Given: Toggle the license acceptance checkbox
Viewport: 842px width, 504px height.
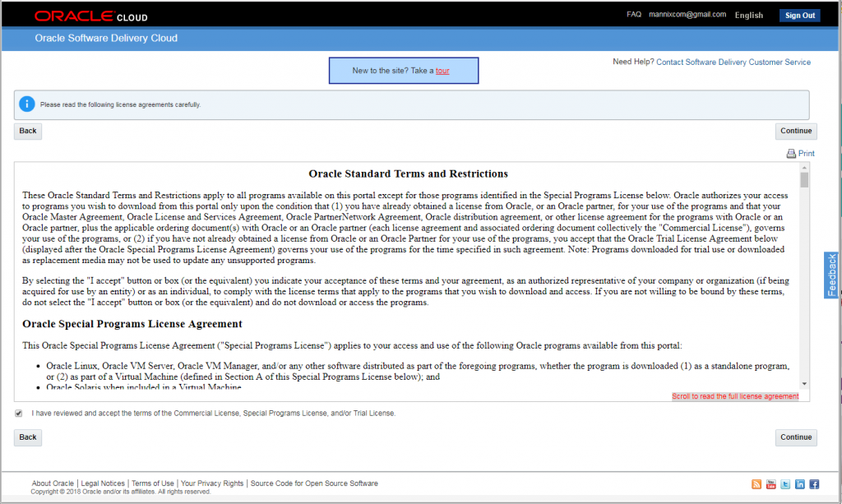Looking at the screenshot, I should pyautogui.click(x=19, y=414).
